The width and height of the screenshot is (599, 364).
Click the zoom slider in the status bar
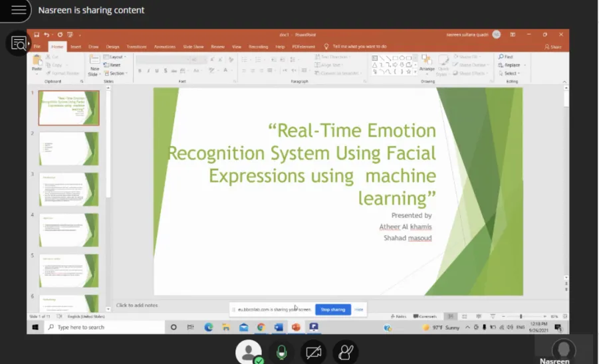tap(521, 316)
